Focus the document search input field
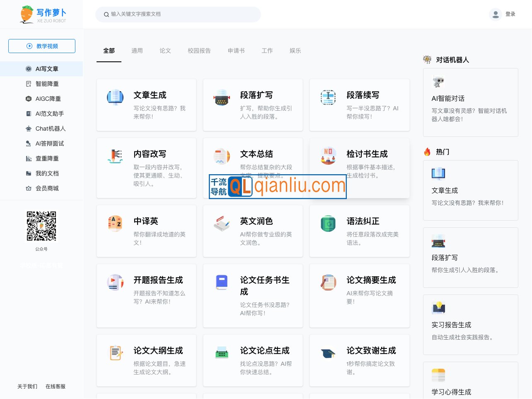Screen dimensions: 532x399 182,15
